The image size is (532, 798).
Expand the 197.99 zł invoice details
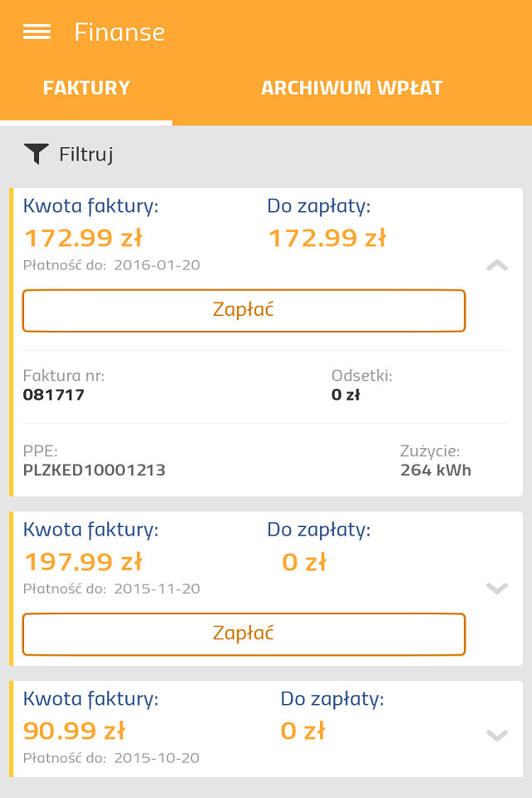point(496,589)
